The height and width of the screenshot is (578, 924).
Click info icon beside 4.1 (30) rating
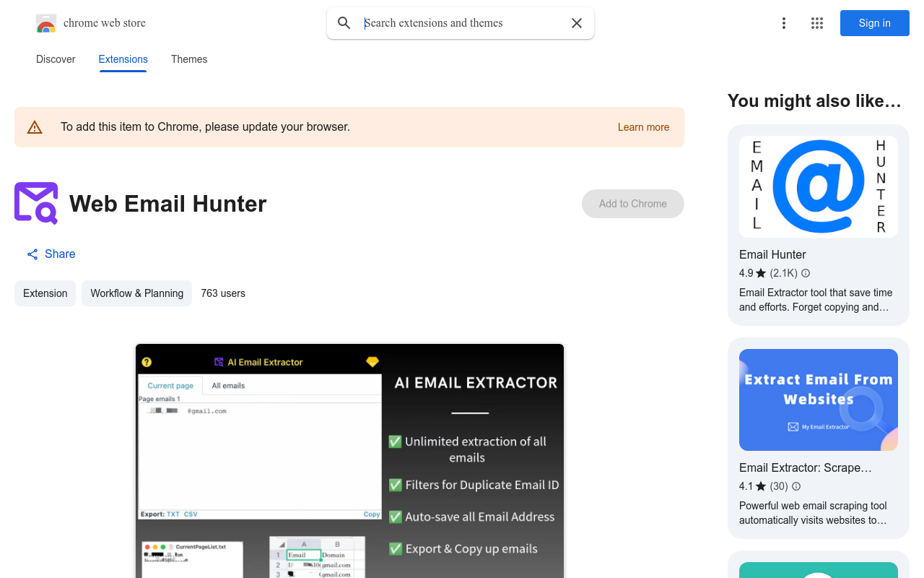point(796,486)
